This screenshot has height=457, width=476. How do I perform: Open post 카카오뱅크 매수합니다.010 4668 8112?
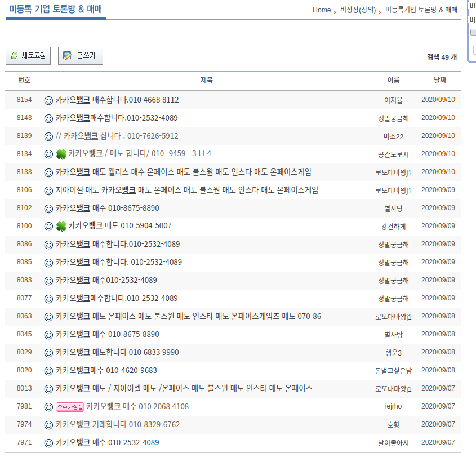pos(117,100)
